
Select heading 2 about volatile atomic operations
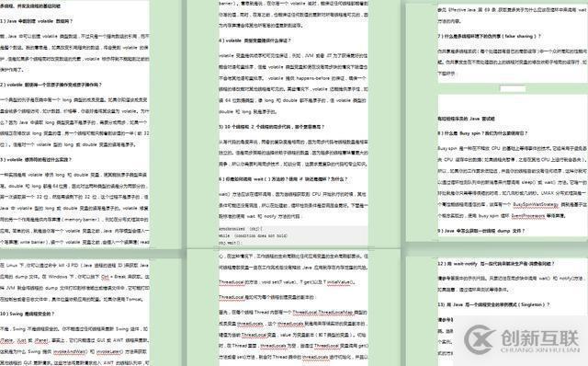51,85
